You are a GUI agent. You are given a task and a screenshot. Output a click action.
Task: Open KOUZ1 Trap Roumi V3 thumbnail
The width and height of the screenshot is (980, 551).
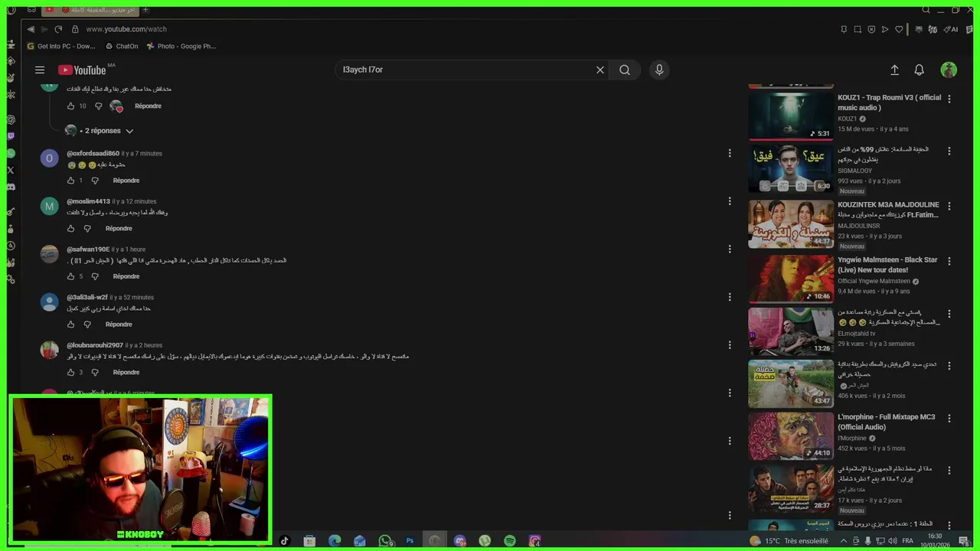(791, 116)
